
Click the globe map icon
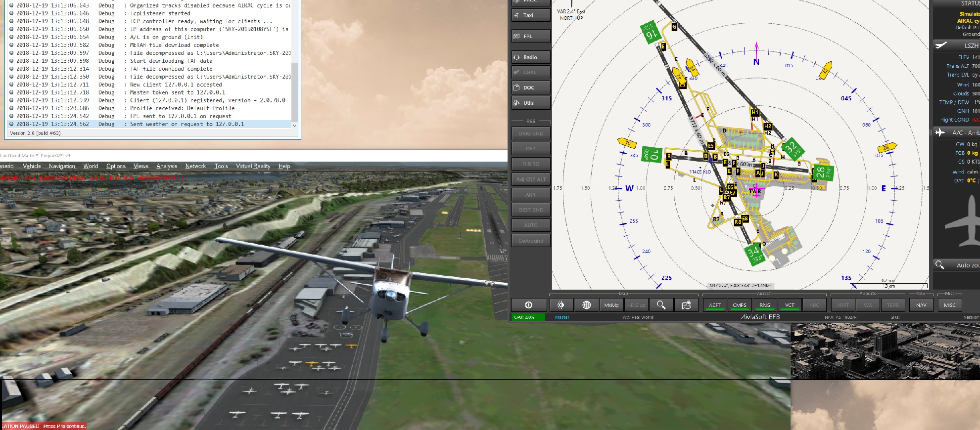[586, 305]
